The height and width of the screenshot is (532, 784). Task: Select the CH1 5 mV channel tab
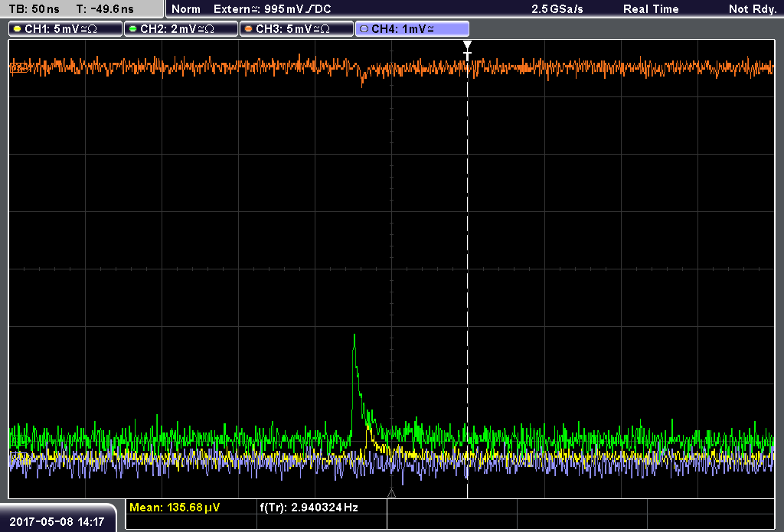[66, 29]
